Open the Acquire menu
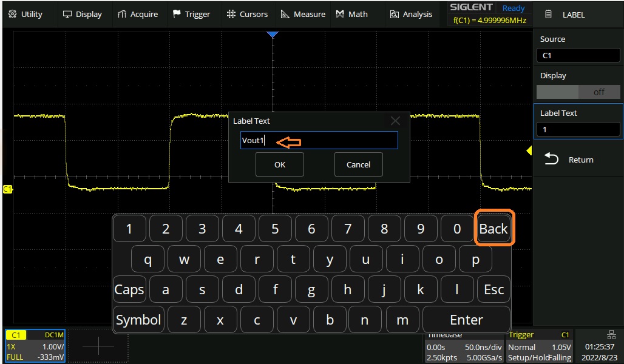This screenshot has height=364, width=624. tap(138, 14)
